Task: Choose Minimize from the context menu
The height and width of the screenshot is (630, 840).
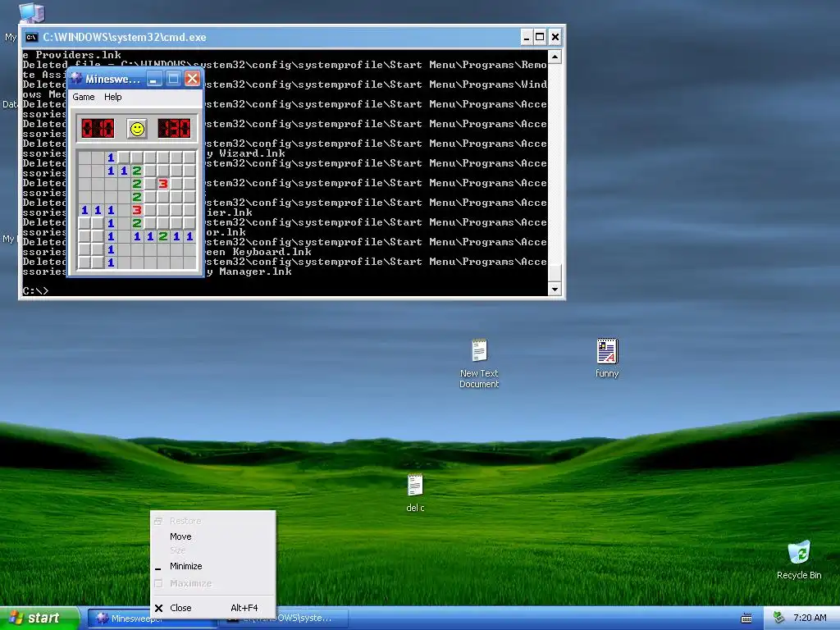Action: tap(213, 566)
